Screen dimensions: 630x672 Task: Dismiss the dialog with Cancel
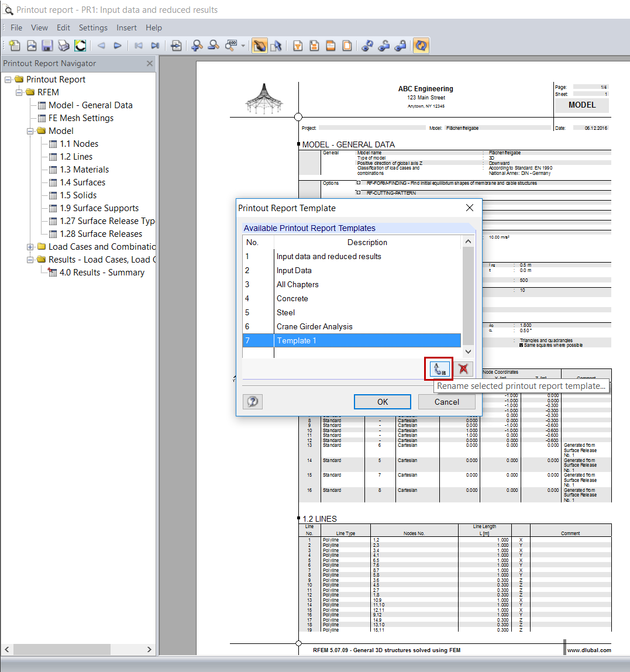point(446,402)
